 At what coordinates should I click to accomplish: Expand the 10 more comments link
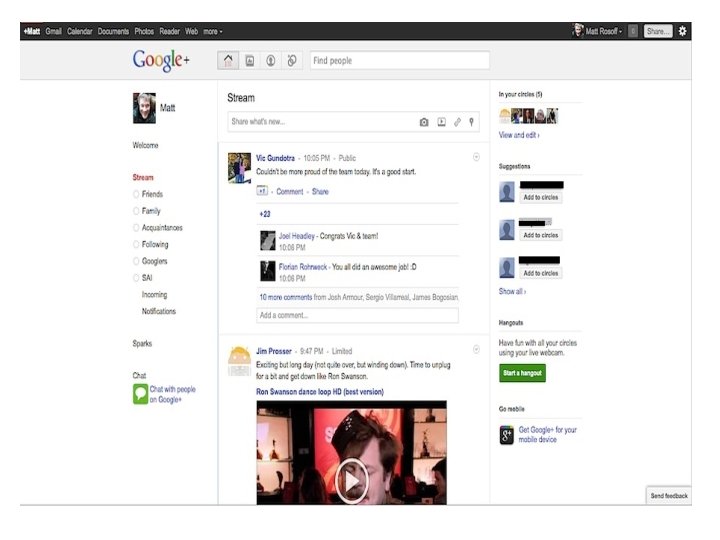pos(286,297)
